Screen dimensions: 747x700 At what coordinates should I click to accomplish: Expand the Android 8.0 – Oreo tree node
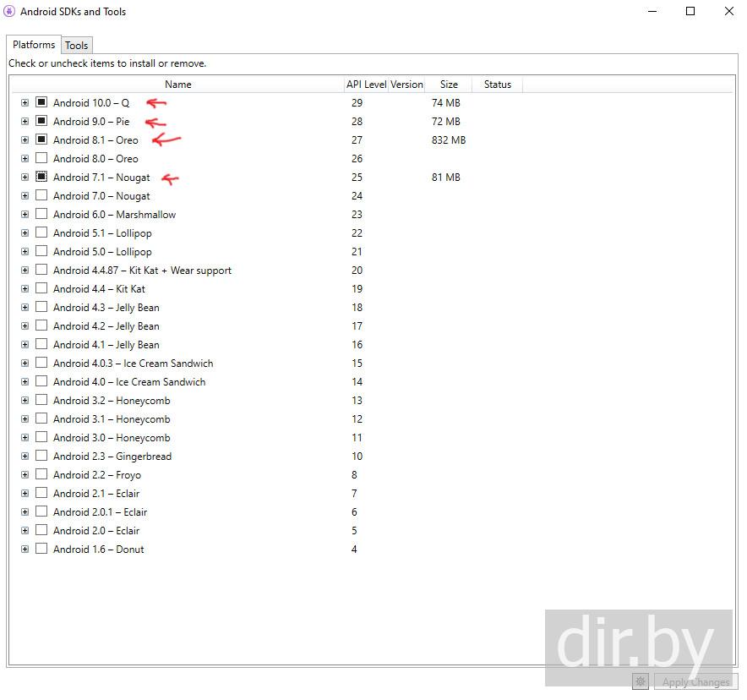pyautogui.click(x=25, y=158)
